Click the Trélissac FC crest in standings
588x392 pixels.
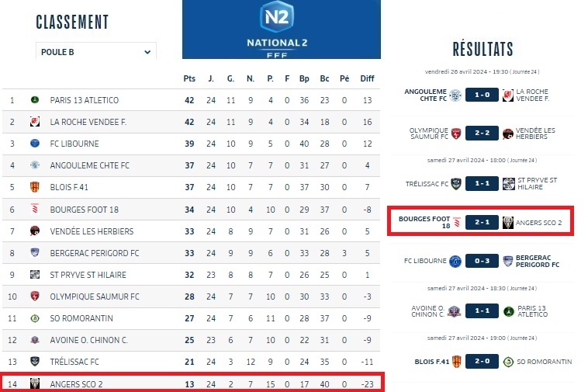(35, 362)
